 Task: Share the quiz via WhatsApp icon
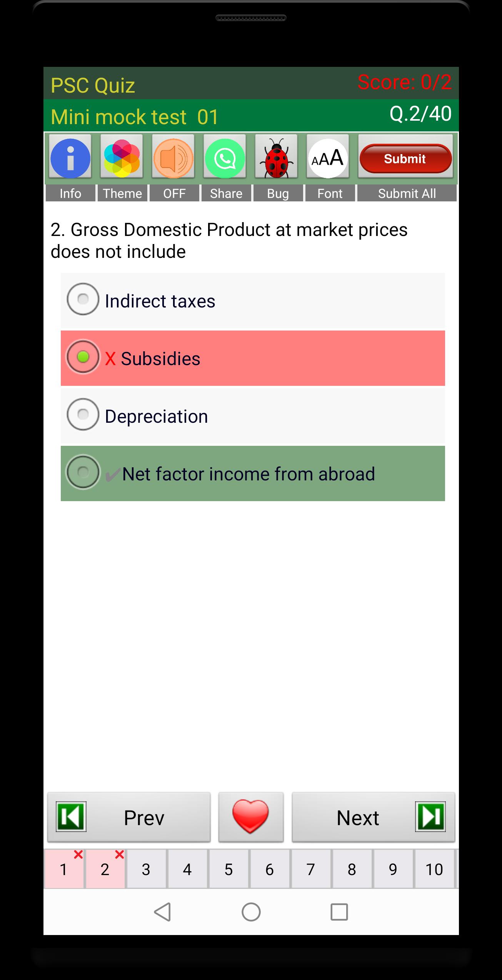(225, 158)
